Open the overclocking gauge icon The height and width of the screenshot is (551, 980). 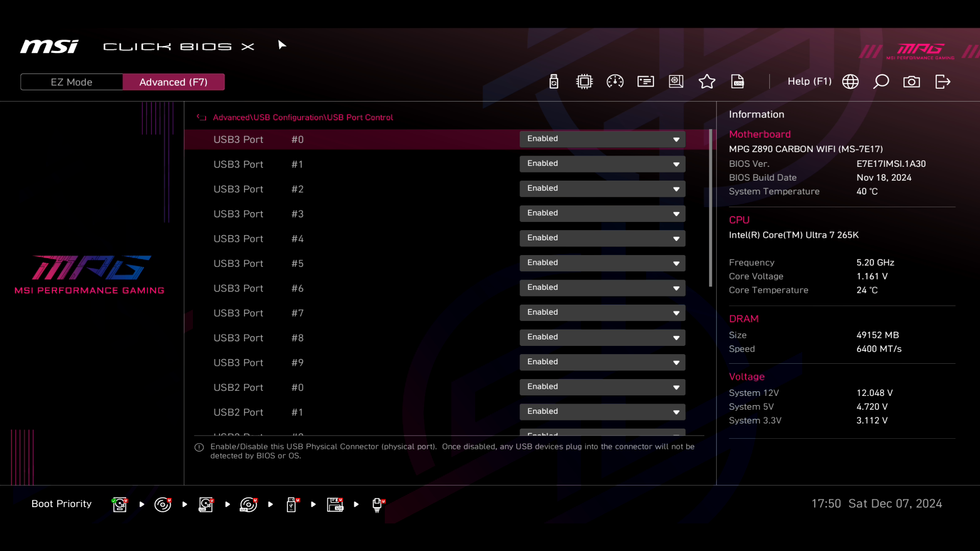(615, 82)
